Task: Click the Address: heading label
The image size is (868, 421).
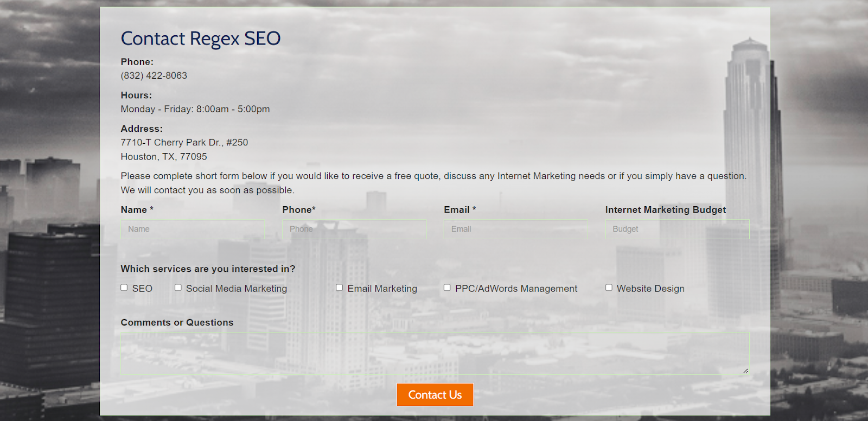Action: (142, 129)
